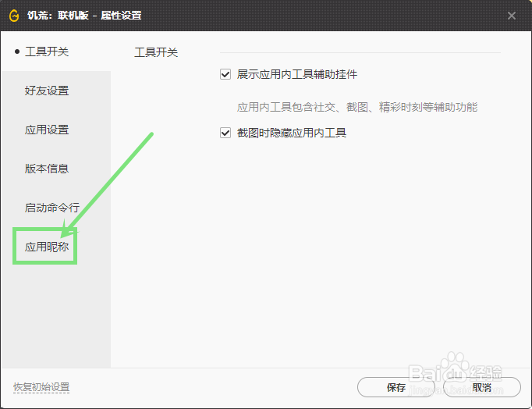Screen dimensions: 532x409
Task: Open the 应用昵称 tab
Action: click(47, 247)
